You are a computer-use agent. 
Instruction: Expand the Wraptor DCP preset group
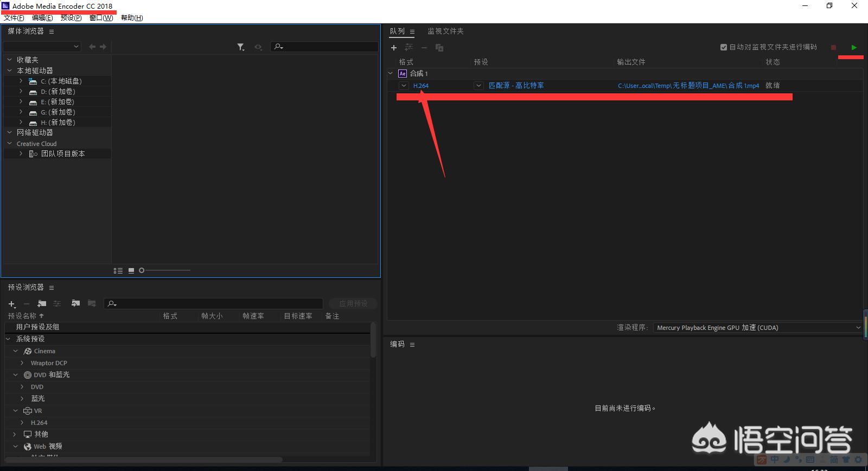[22, 363]
